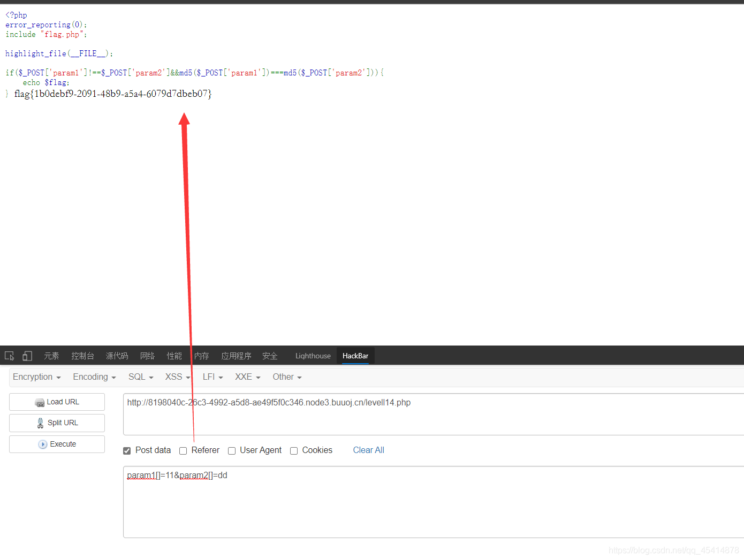744x560 pixels.
Task: Click the <?php opening tag text
Action: click(x=16, y=15)
